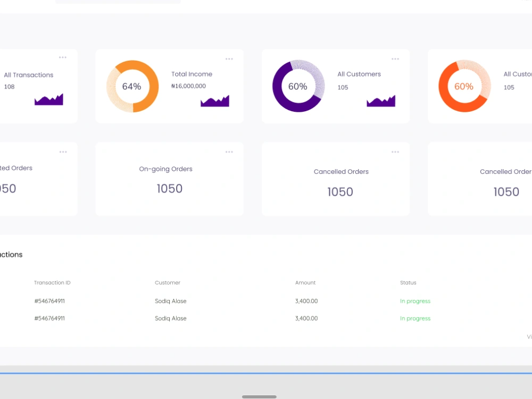Click the 1050 value on the fully visible Cancelled Orders card
The image size is (532, 399).
click(340, 192)
